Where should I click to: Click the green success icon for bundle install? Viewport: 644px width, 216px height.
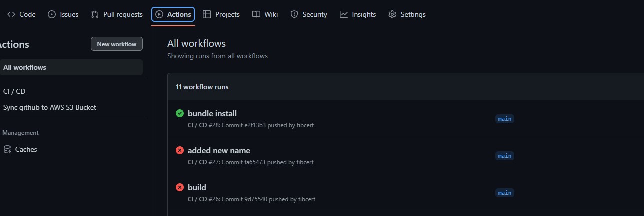click(x=180, y=114)
